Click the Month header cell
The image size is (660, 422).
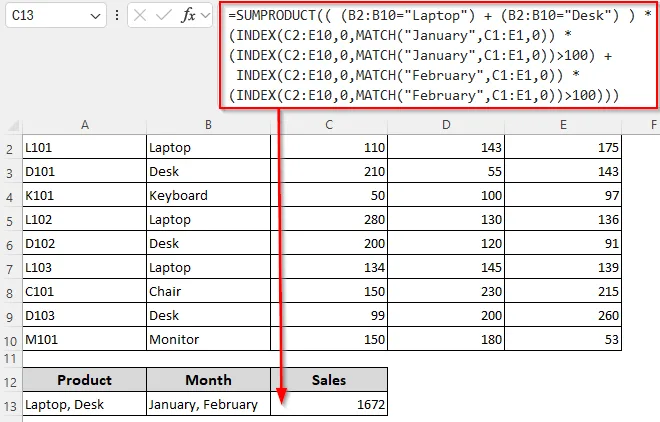click(x=208, y=380)
